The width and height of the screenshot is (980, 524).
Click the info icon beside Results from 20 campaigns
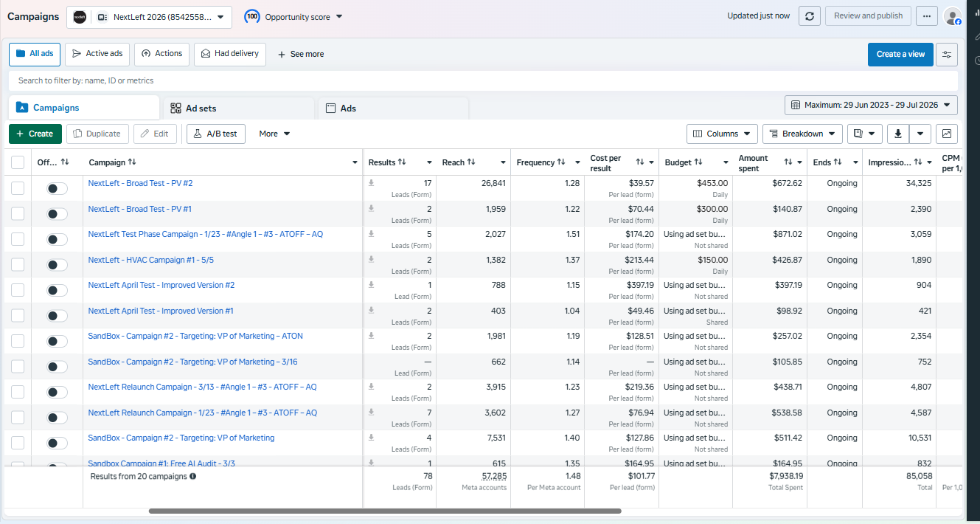(192, 477)
